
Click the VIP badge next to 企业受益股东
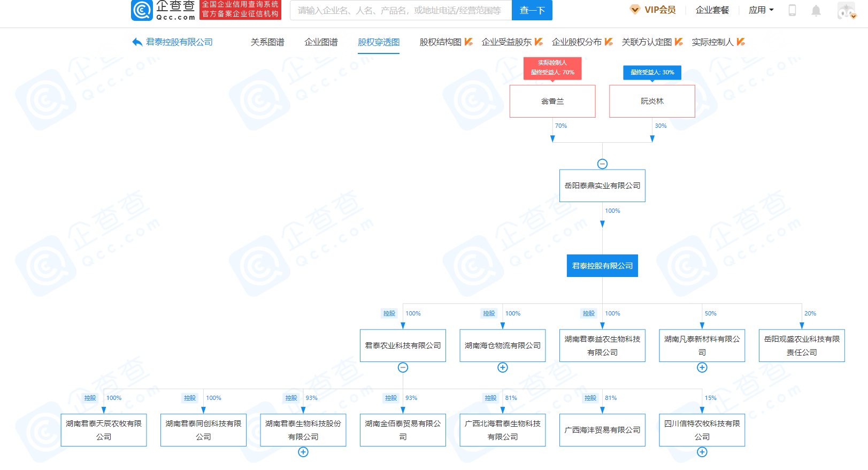(539, 42)
